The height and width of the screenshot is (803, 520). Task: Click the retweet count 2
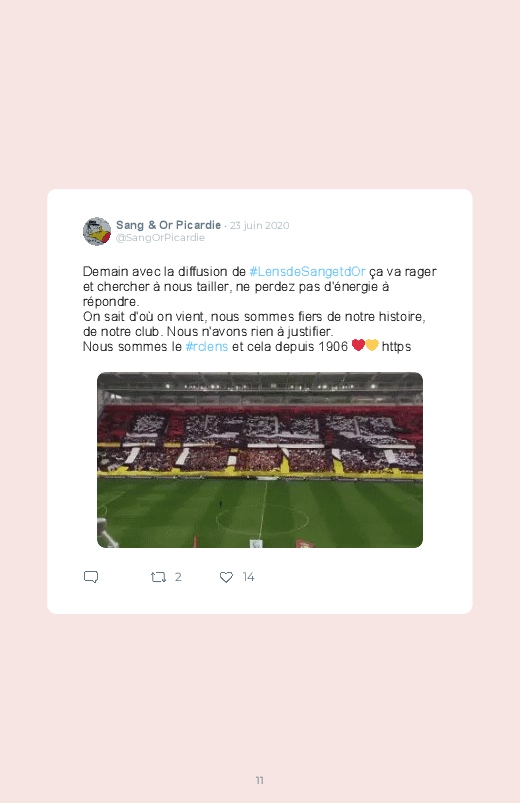pos(178,577)
